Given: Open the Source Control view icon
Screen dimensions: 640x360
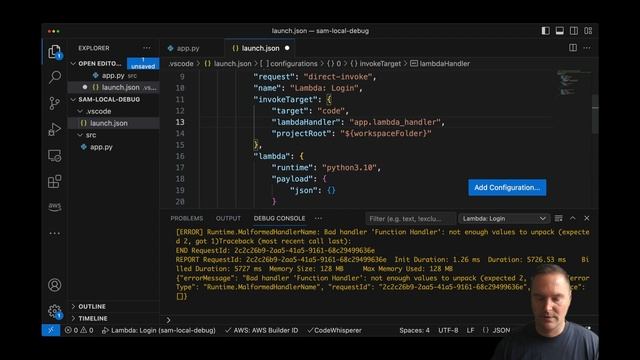Looking at the screenshot, I should (x=54, y=103).
